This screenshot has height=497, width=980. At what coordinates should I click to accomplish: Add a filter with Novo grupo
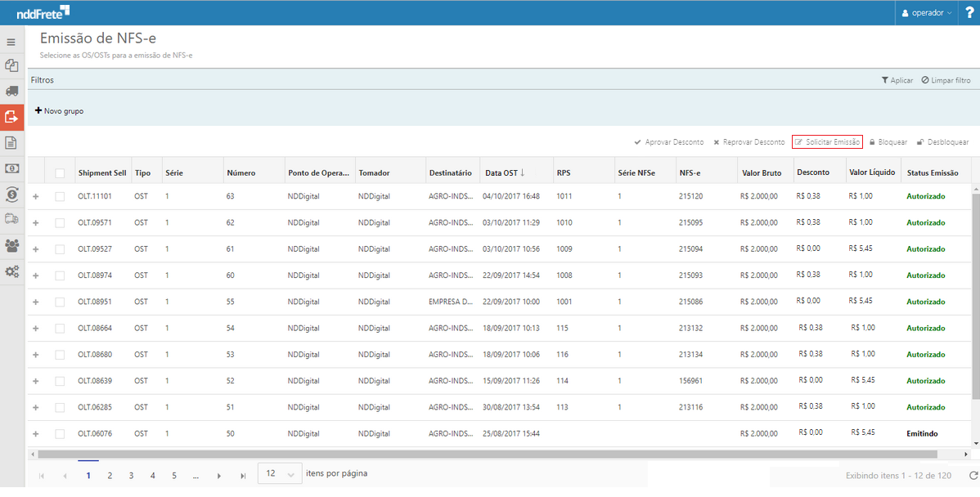point(59,111)
